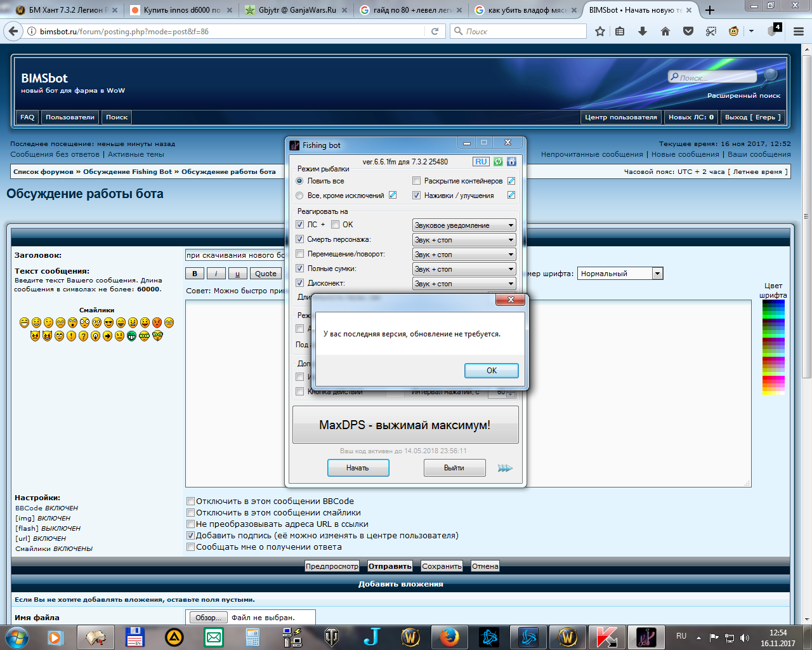The width and height of the screenshot is (812, 650).
Task: Open Firefox bookmarks list icon
Action: click(620, 31)
